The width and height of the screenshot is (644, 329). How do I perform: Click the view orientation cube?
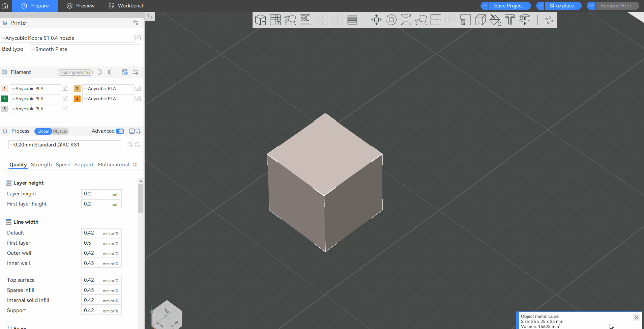coord(167,315)
